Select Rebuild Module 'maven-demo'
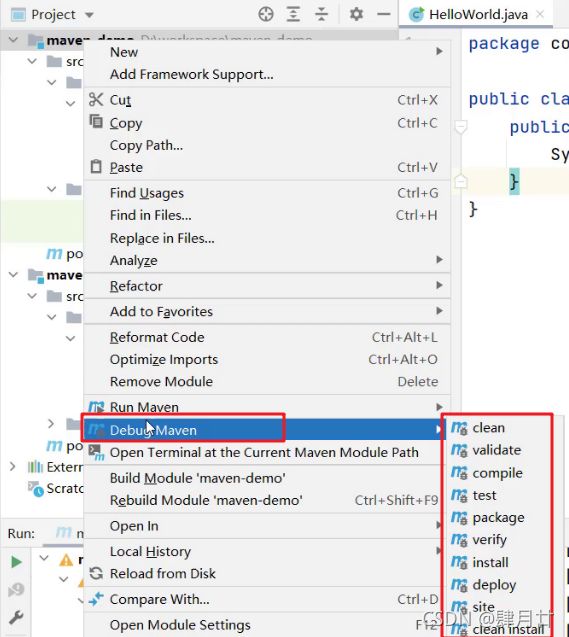The height and width of the screenshot is (637, 569). [263, 500]
